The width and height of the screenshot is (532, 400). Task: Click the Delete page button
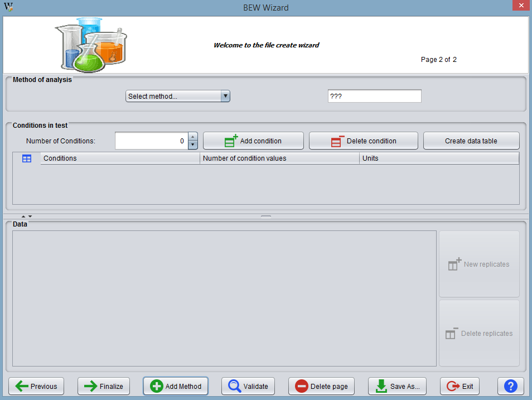point(321,386)
